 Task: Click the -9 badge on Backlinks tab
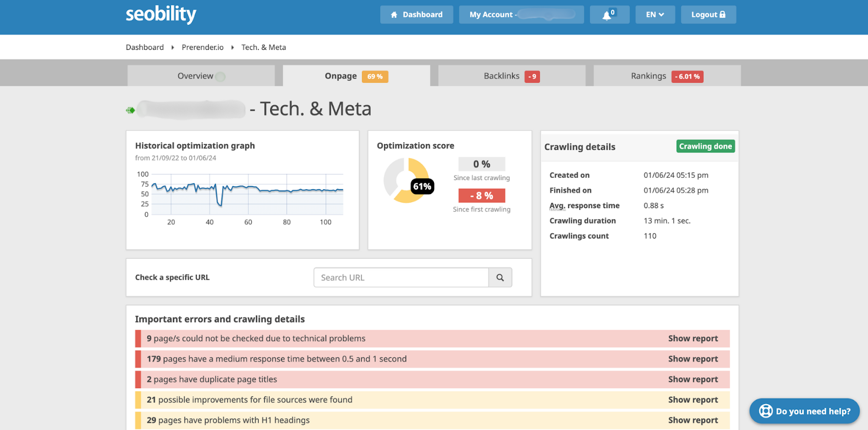click(532, 76)
